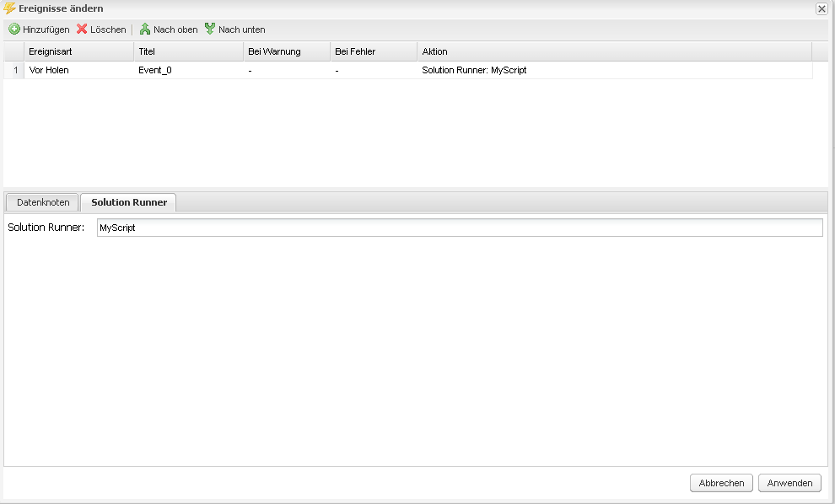Viewport: 835px width, 504px height.
Task: Click the Nach unten arrow icon
Action: click(x=210, y=29)
